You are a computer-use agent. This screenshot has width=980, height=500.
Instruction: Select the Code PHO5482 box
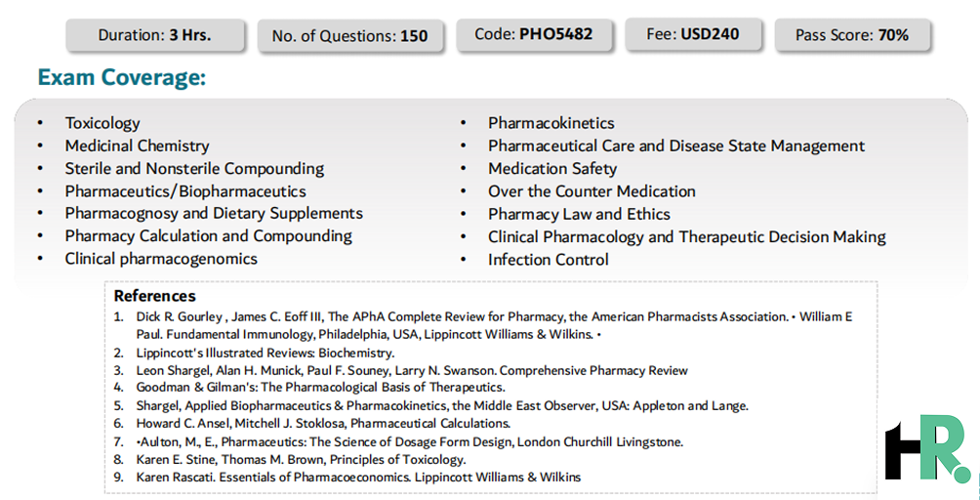pyautogui.click(x=534, y=34)
